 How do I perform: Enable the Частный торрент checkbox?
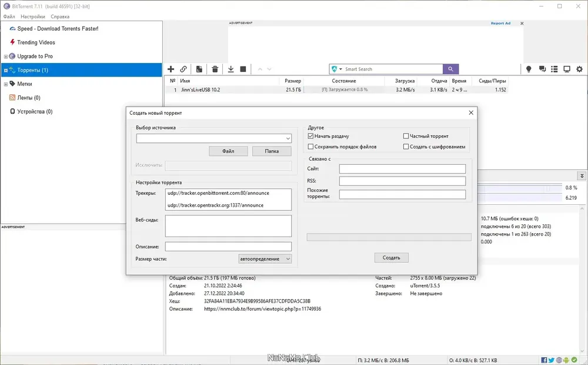pos(406,136)
